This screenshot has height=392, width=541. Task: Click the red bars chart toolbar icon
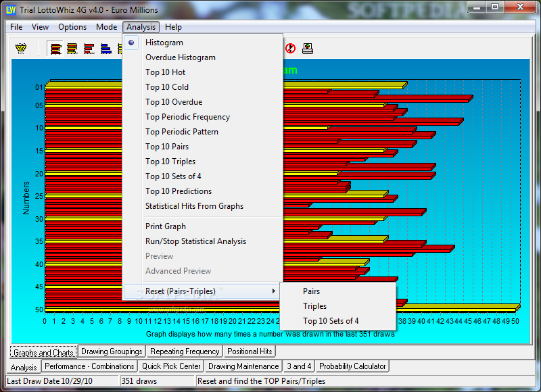click(x=89, y=49)
